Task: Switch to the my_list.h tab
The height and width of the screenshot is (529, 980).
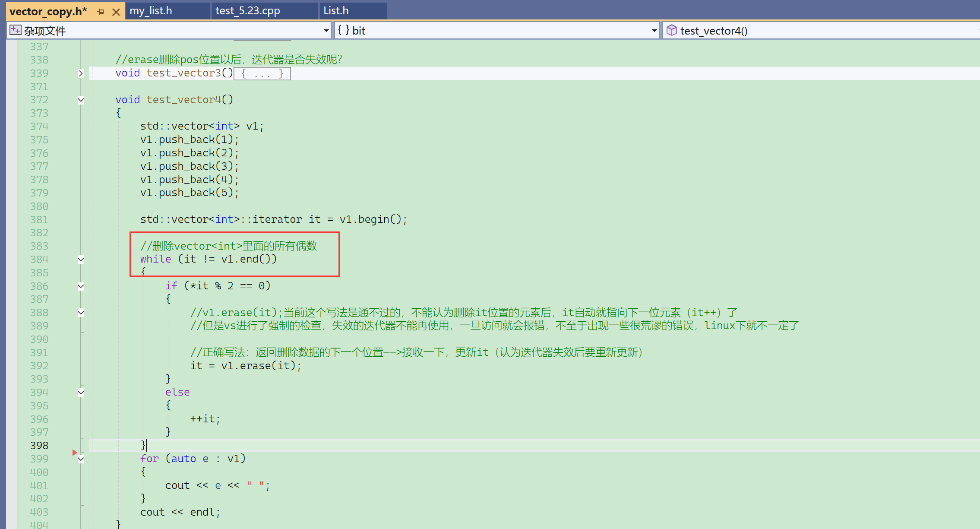Action: (151, 11)
